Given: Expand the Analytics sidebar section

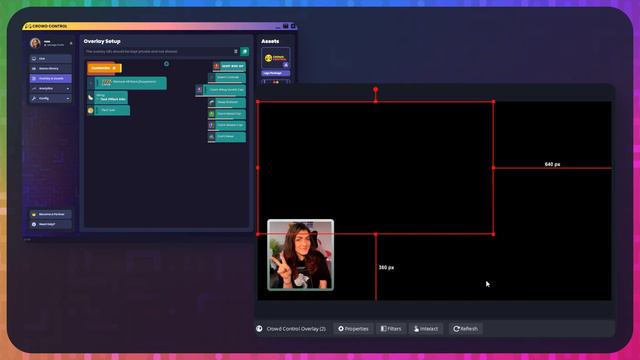Looking at the screenshot, I should click(x=50, y=89).
